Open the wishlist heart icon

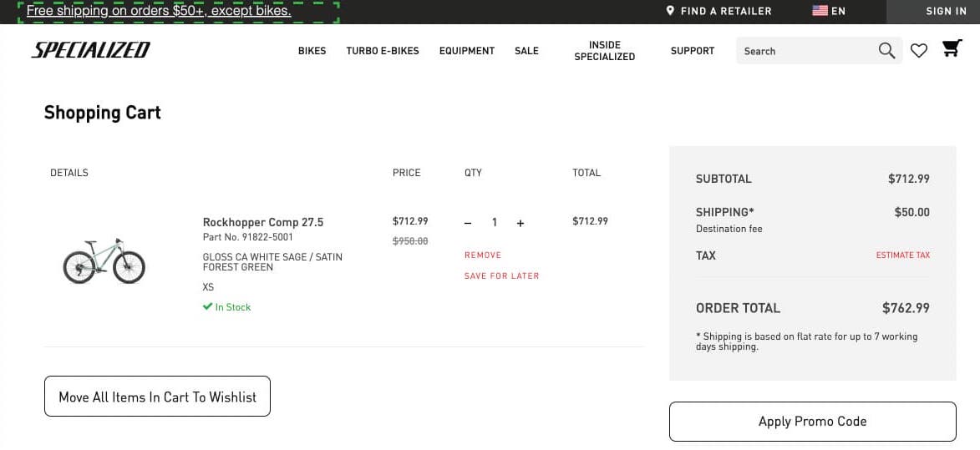919,51
